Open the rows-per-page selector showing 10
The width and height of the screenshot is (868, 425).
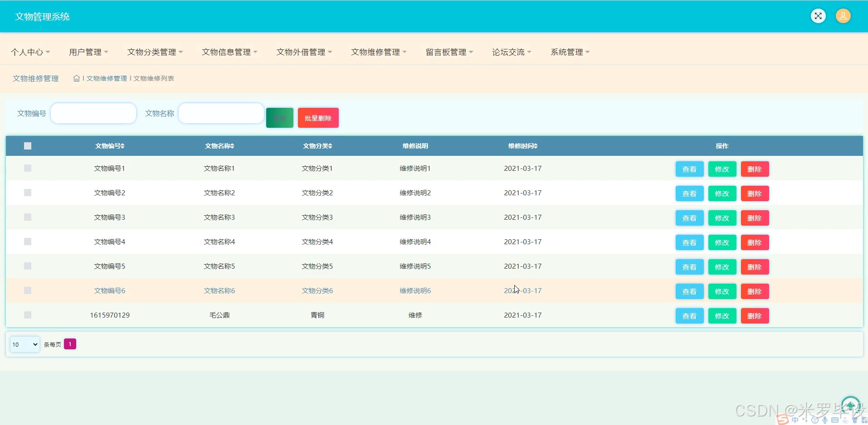[25, 344]
